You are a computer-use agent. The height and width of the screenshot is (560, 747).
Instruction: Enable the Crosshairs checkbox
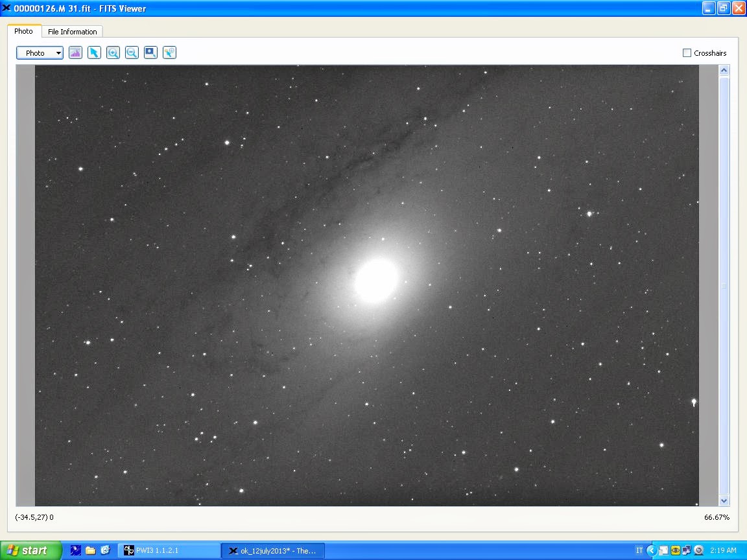[687, 53]
